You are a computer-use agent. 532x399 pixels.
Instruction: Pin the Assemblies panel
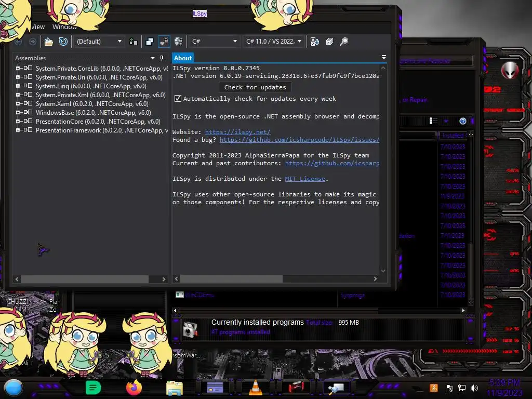162,58
